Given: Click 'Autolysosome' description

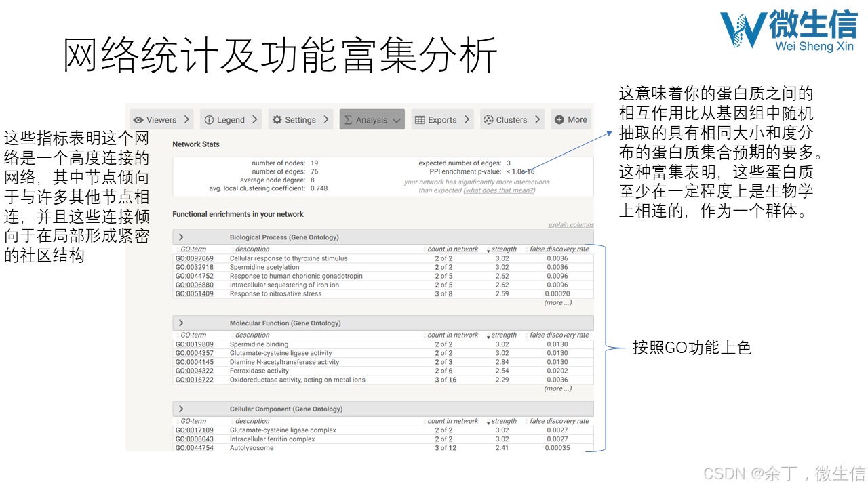Looking at the screenshot, I should [x=252, y=447].
